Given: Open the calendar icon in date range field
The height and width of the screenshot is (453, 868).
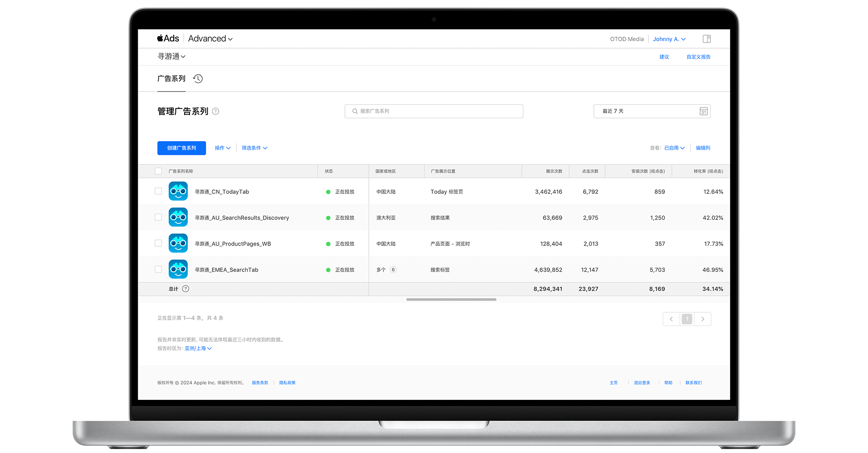Looking at the screenshot, I should pyautogui.click(x=703, y=111).
